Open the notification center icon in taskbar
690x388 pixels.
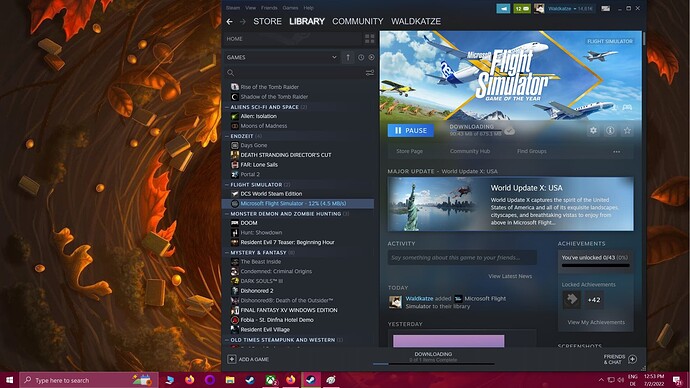[678, 380]
